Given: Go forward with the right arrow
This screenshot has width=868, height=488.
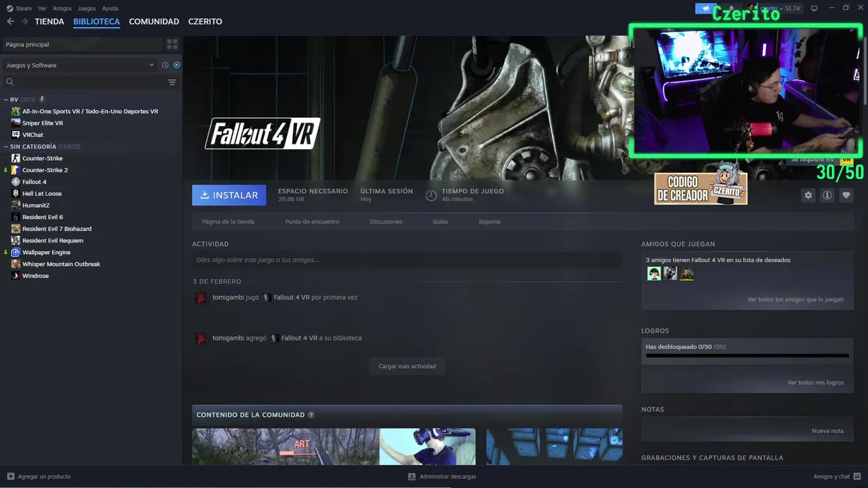Looking at the screenshot, I should 24,22.
